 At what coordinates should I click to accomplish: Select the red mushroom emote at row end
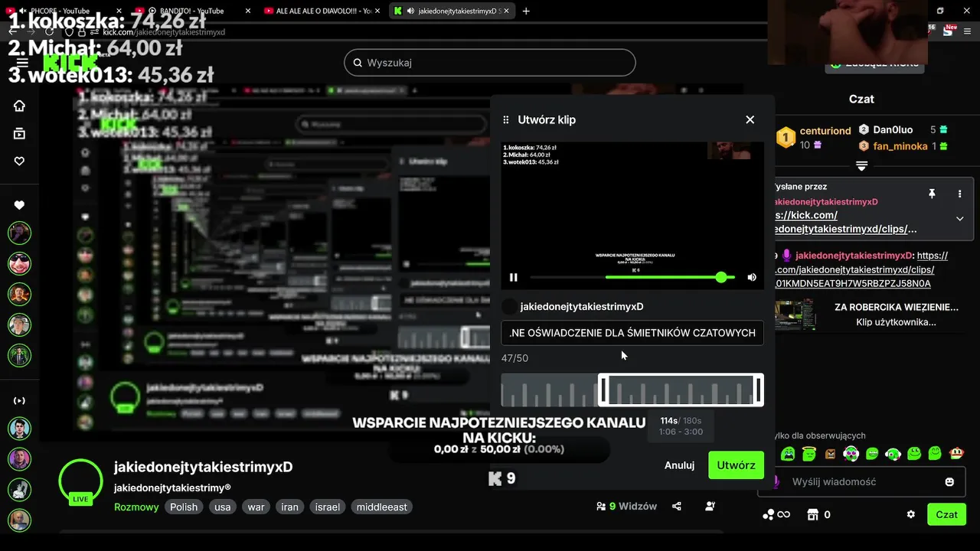coord(956,454)
